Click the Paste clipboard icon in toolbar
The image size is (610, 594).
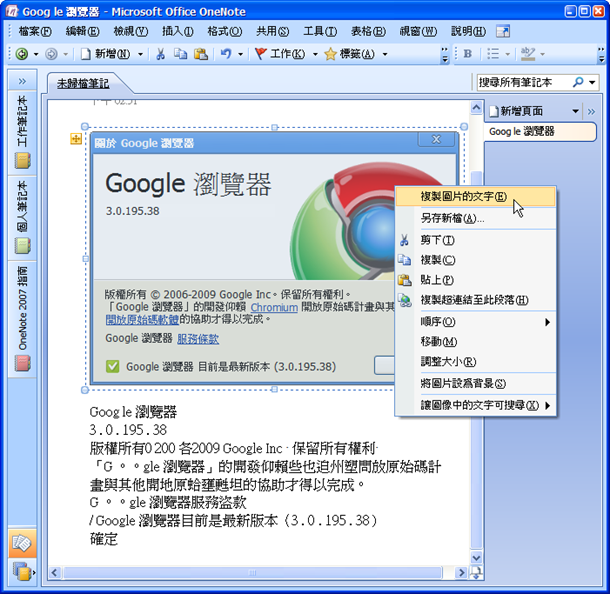coord(201,54)
